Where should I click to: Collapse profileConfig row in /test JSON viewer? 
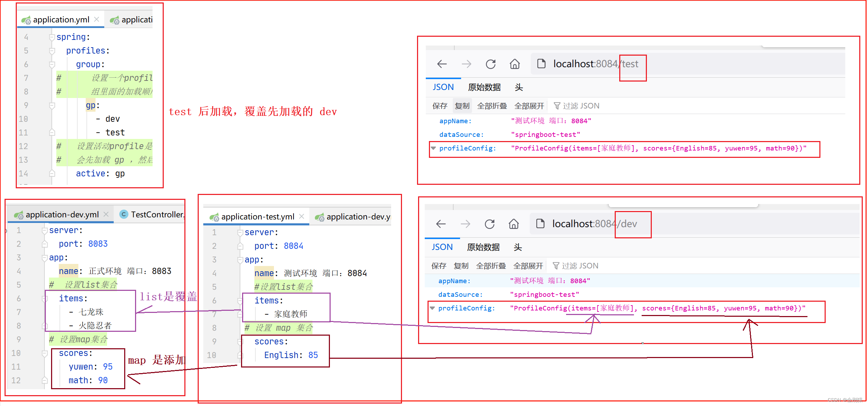click(433, 148)
